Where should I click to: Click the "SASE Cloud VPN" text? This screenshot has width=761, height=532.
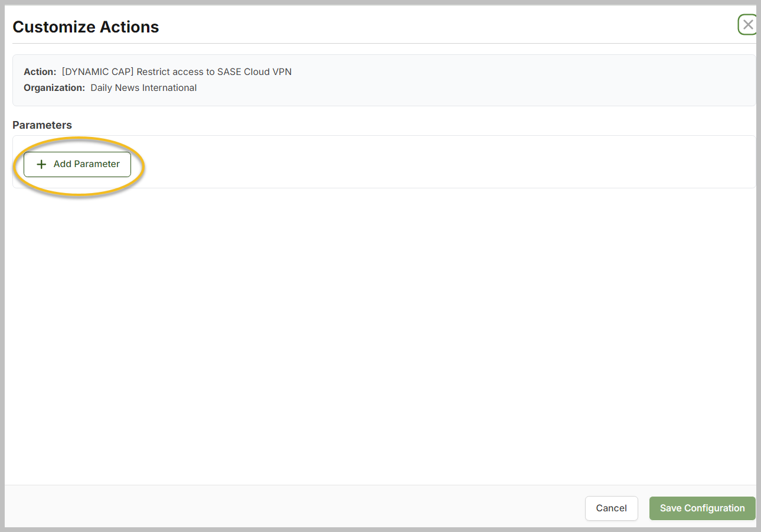(254, 72)
